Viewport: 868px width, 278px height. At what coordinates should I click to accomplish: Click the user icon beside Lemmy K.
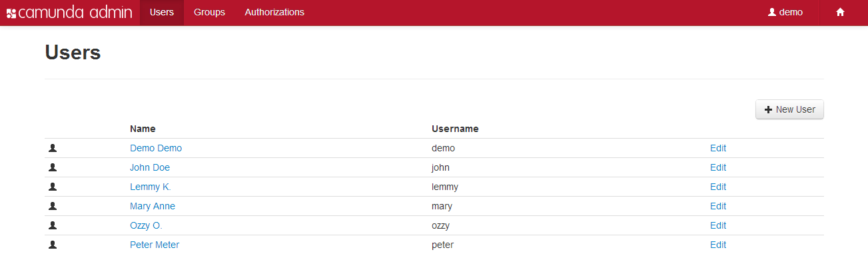click(53, 187)
